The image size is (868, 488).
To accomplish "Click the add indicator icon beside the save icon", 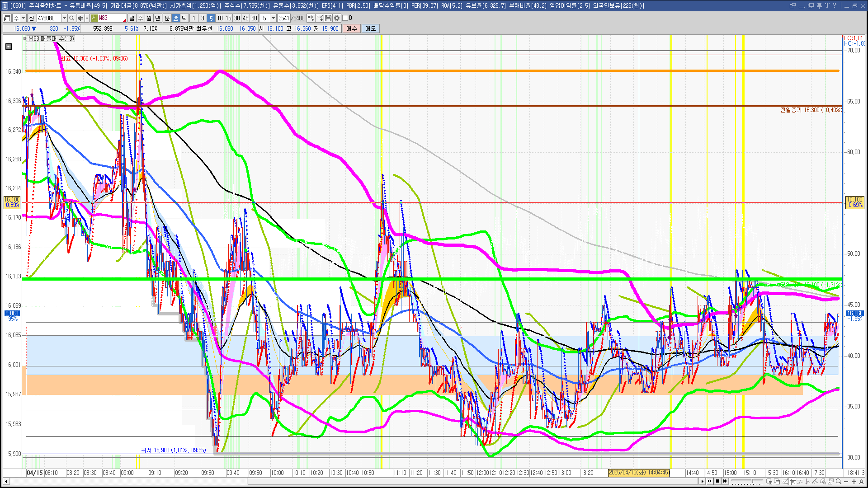I will (x=320, y=18).
